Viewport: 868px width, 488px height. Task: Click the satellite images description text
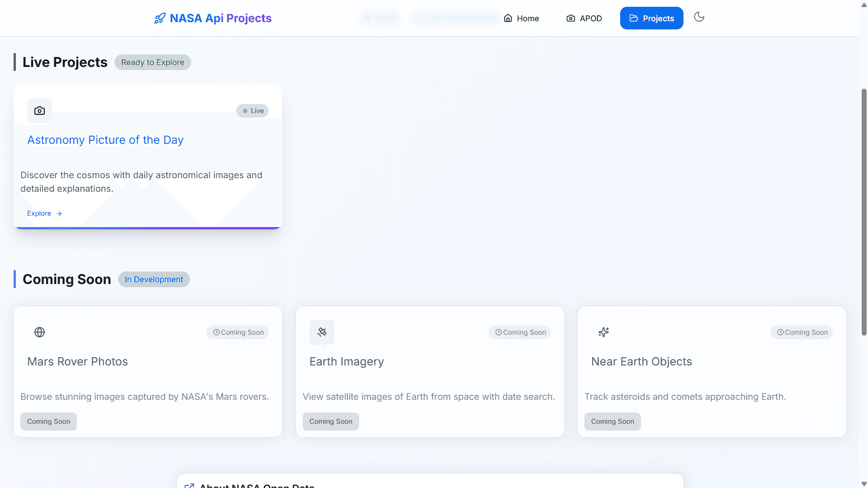pos(429,397)
